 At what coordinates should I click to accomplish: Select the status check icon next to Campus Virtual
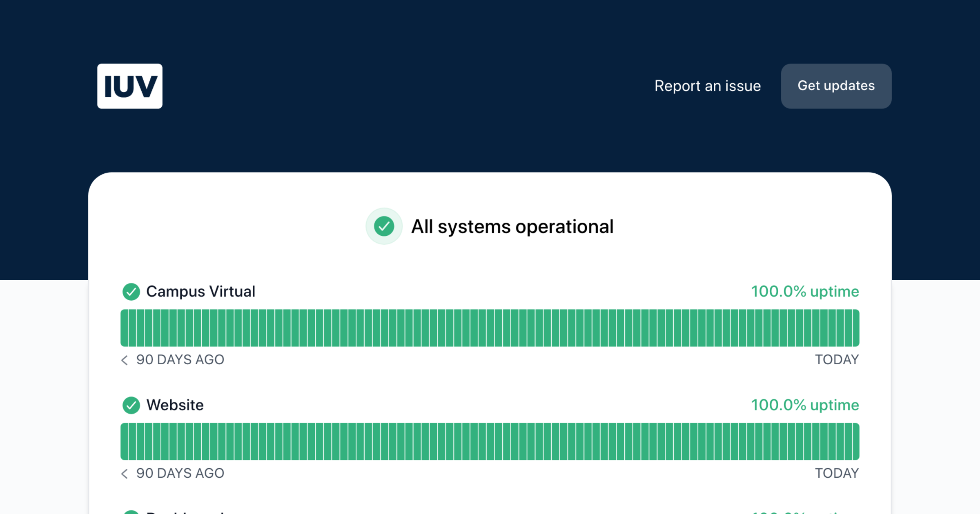click(131, 292)
